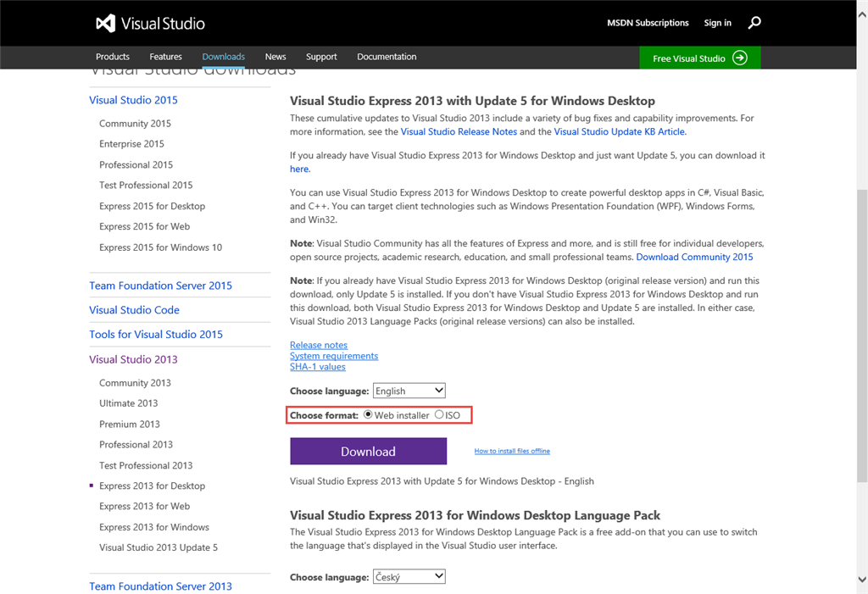Open Team Foundation Server 2015 link
The image size is (868, 594).
(160, 286)
